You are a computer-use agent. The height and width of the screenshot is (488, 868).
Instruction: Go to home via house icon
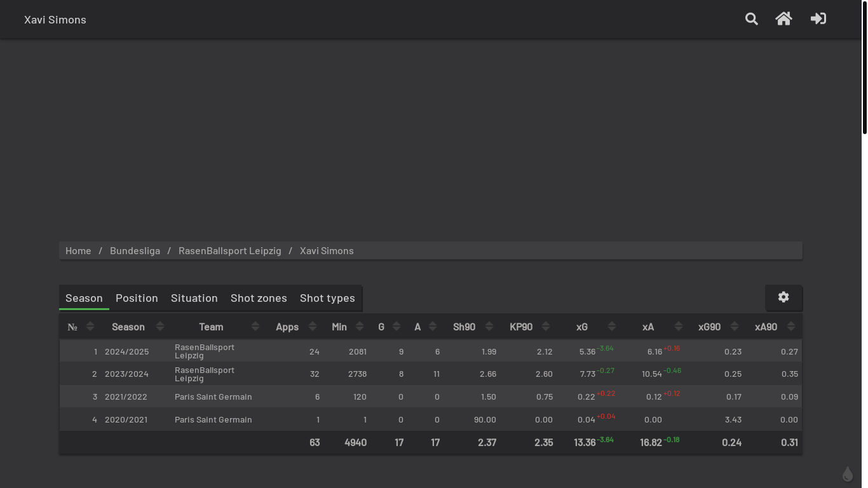tap(783, 19)
